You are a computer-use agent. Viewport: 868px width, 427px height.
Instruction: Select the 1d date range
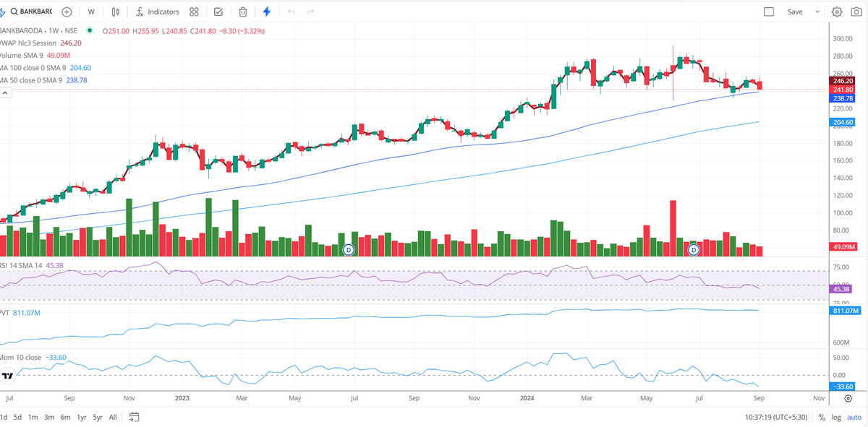pyautogui.click(x=4, y=417)
